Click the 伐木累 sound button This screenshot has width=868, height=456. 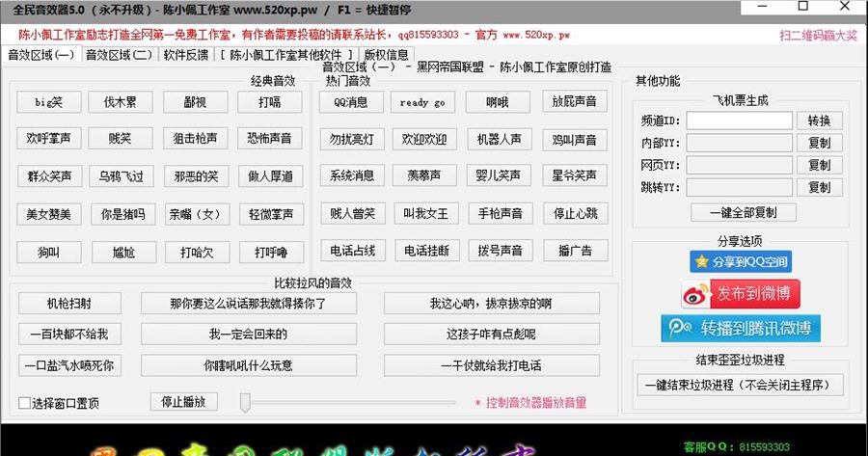pyautogui.click(x=121, y=102)
